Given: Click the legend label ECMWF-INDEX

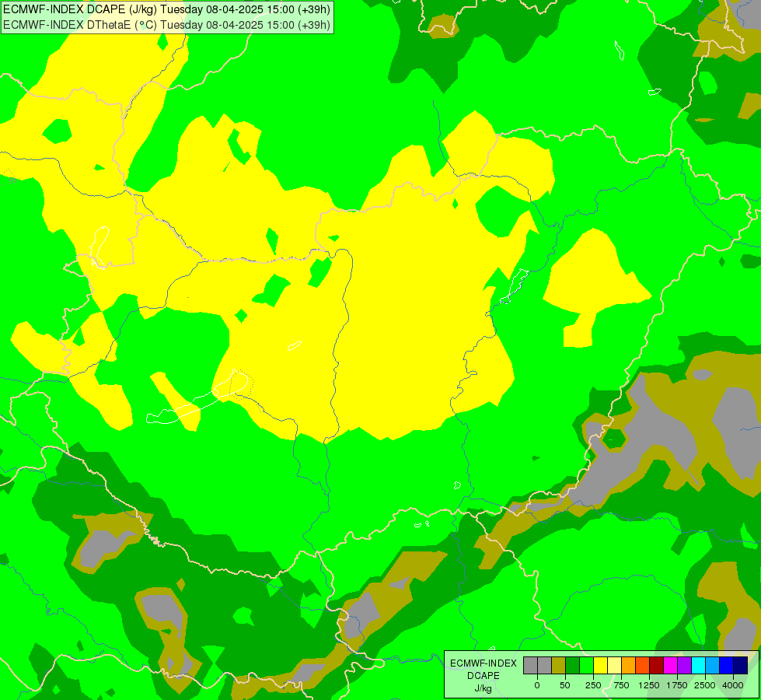Looking at the screenshot, I should point(483,663).
